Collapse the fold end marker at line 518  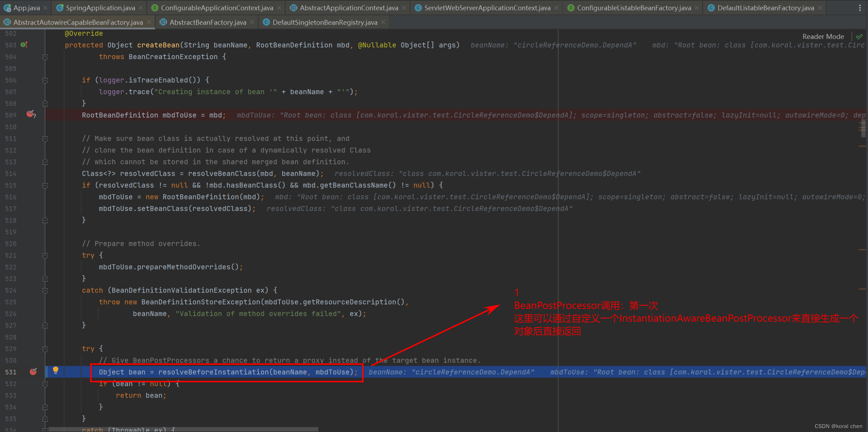(45, 220)
